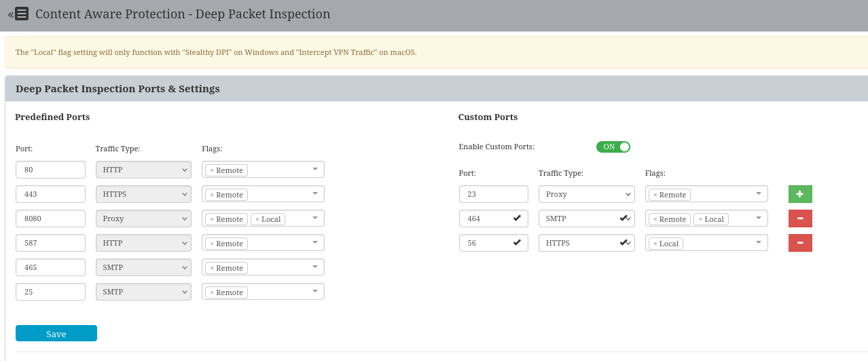Focus the predefined port 80 field
The image size is (868, 361).
click(50, 170)
